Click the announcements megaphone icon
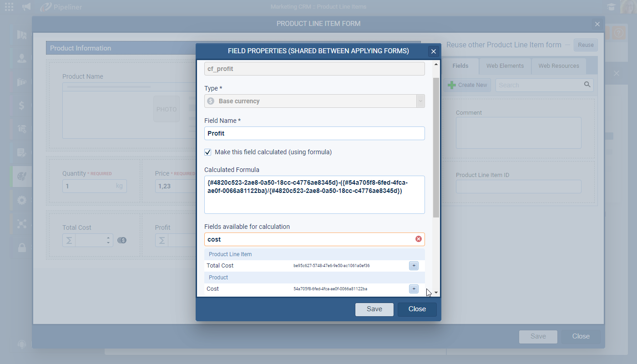 pos(27,7)
